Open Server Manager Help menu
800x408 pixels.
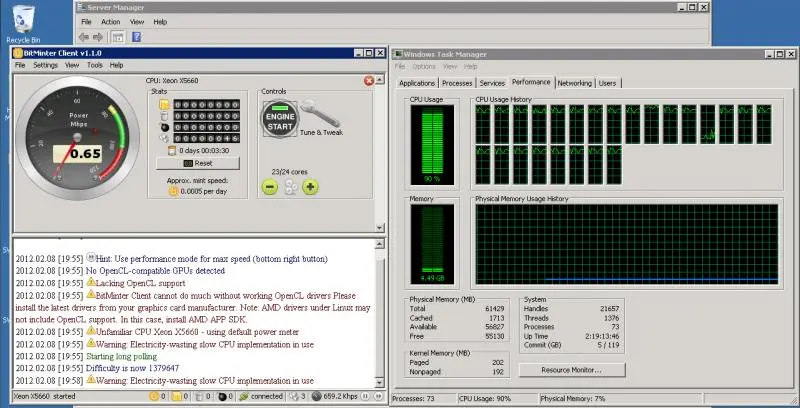tap(160, 22)
